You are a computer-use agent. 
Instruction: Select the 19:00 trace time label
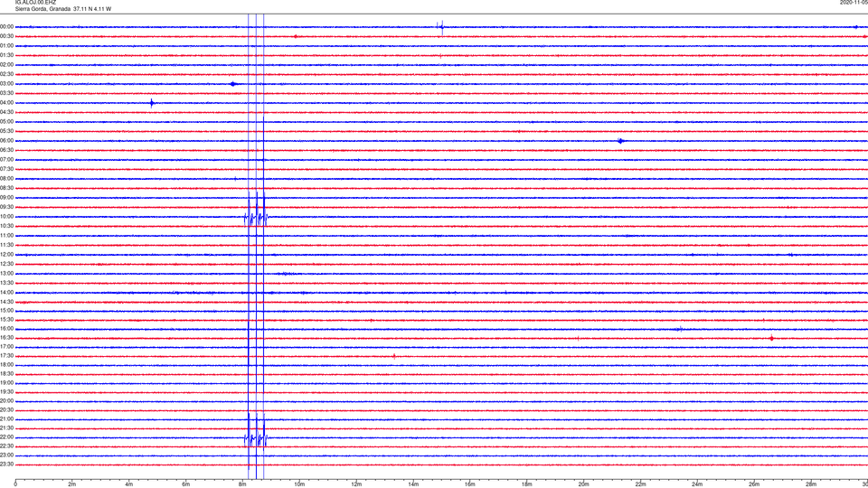point(6,383)
